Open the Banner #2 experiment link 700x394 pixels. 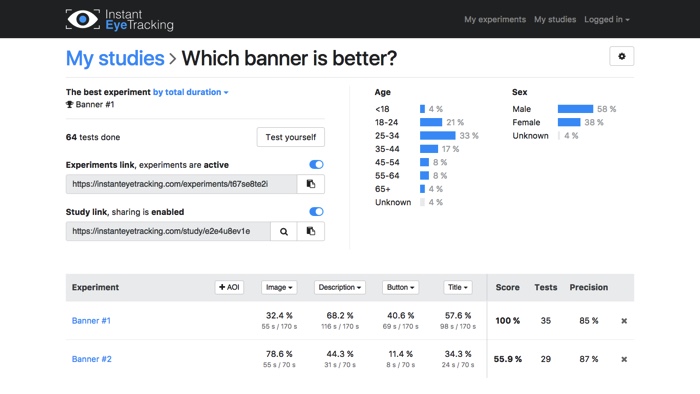click(92, 359)
